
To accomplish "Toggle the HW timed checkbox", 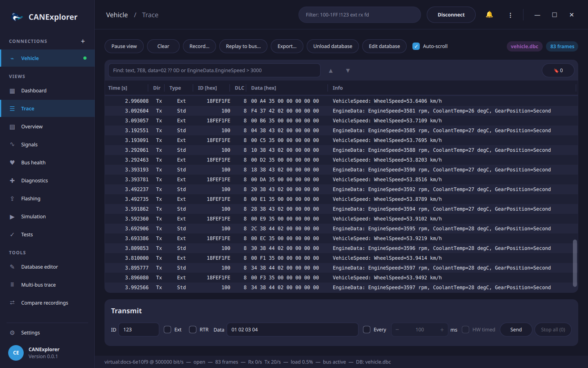I will point(465,330).
